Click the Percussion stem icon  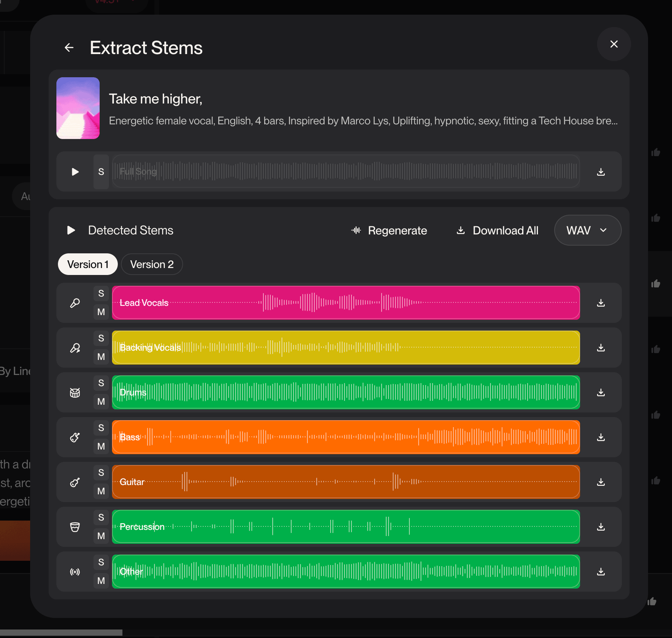(75, 527)
